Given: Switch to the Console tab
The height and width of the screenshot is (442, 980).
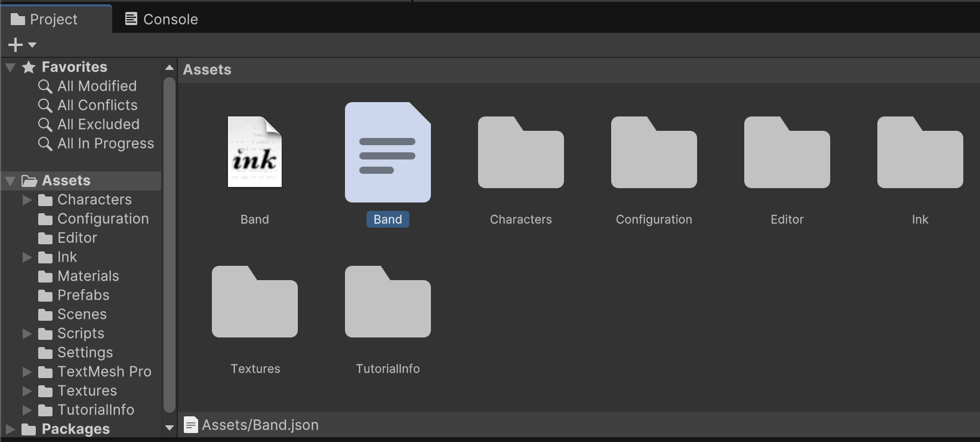Looking at the screenshot, I should pos(161,19).
